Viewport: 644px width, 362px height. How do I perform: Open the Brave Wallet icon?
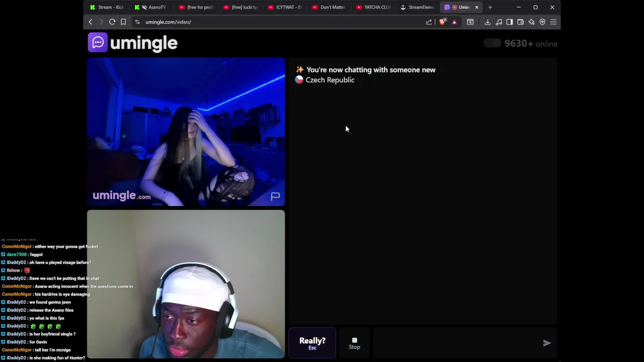tap(521, 22)
